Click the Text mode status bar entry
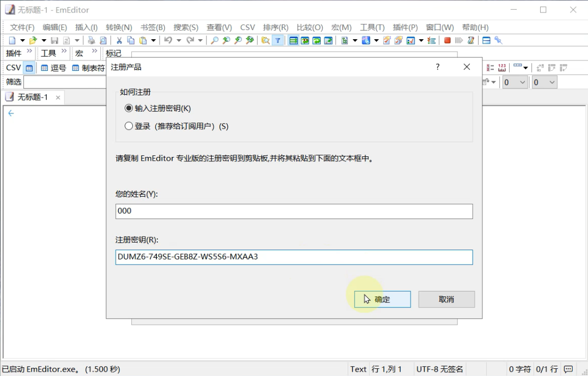588x376 pixels. pos(358,369)
